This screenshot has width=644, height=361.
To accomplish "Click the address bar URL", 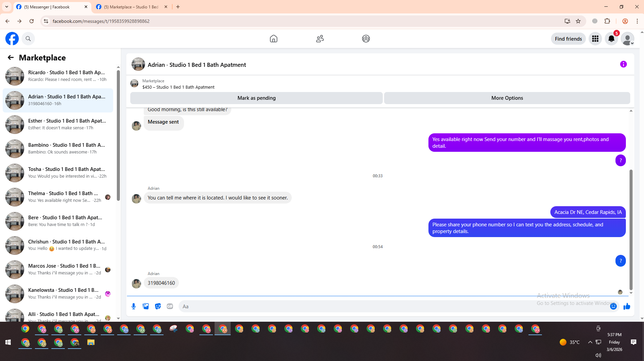I will click(x=101, y=21).
